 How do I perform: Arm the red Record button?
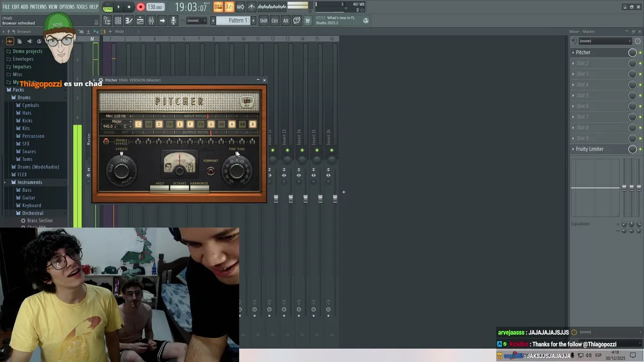click(x=140, y=7)
